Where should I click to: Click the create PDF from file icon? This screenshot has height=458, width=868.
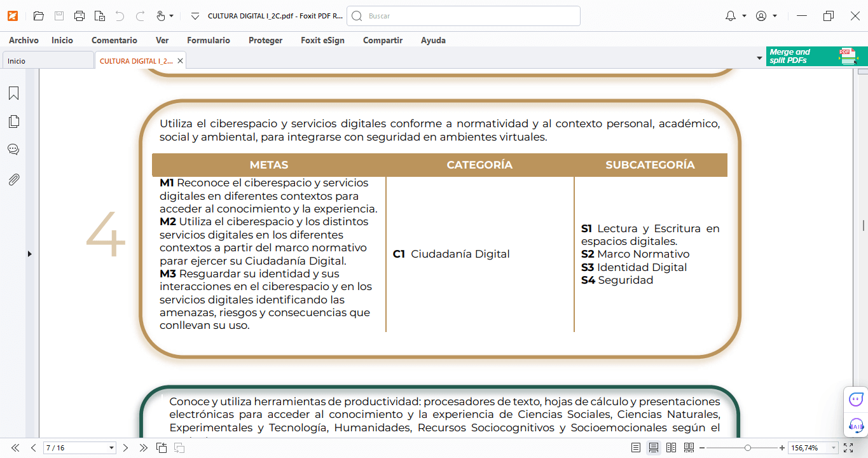click(x=99, y=16)
